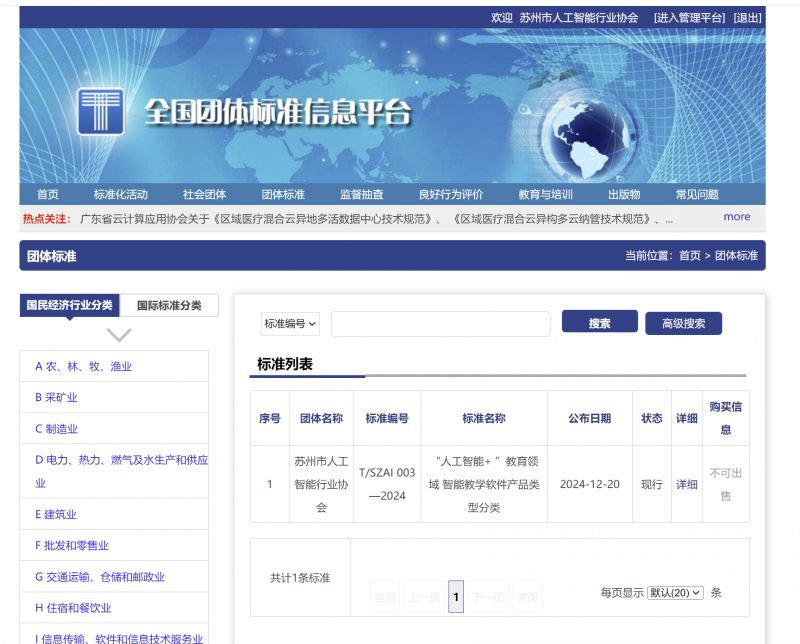Viewport: 800px width, 644px height.
Task: Click the 末页 pagination button
Action: click(x=527, y=597)
